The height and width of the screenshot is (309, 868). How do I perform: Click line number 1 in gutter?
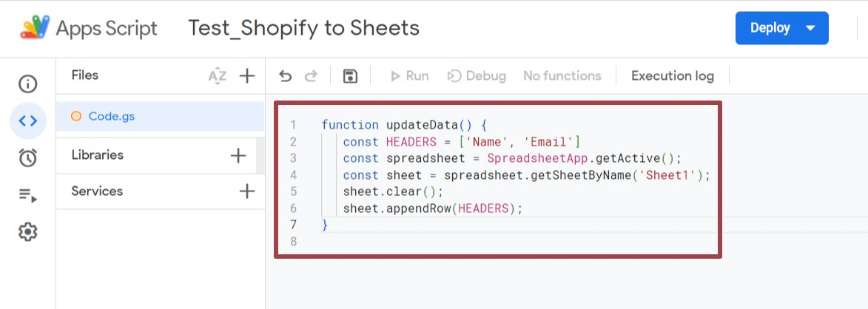pyautogui.click(x=293, y=125)
